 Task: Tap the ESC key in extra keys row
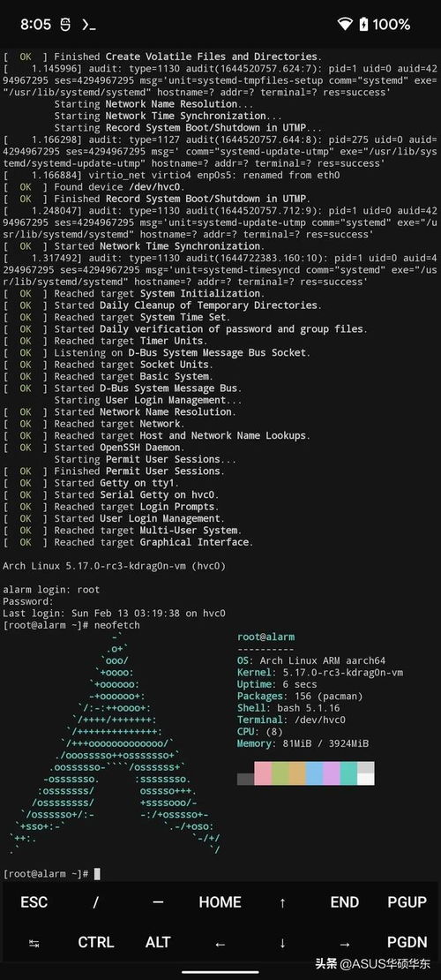(34, 902)
